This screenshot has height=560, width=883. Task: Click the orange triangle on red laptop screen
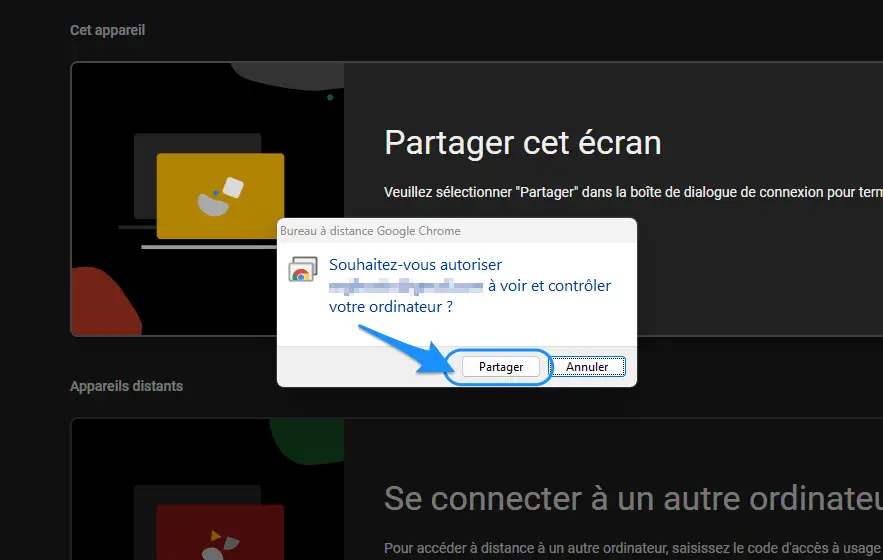coord(215,535)
